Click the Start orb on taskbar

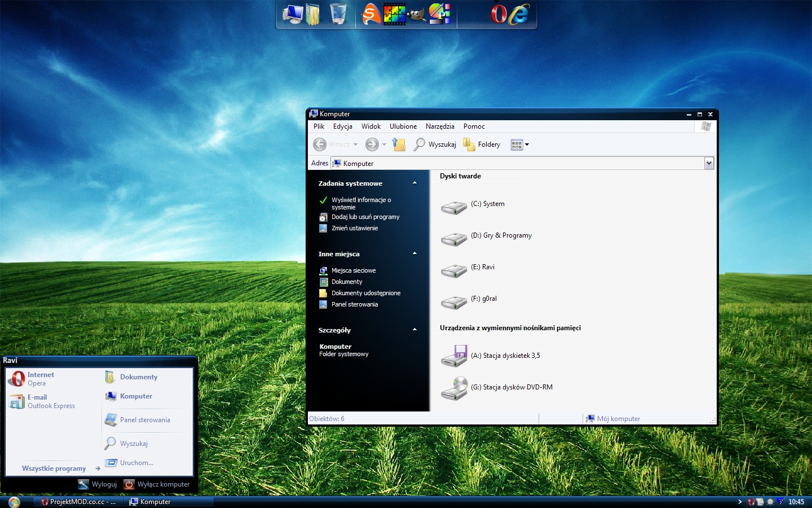tap(14, 502)
